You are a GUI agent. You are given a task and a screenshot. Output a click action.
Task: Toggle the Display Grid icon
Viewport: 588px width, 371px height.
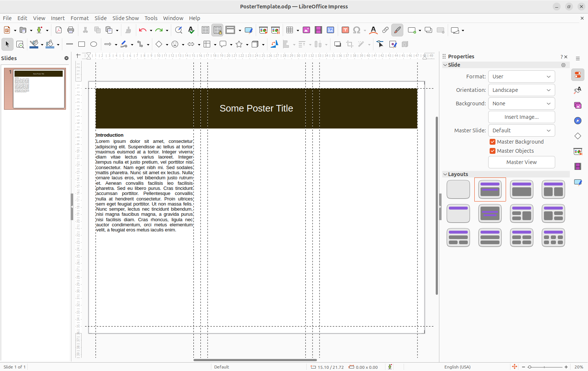point(205,30)
